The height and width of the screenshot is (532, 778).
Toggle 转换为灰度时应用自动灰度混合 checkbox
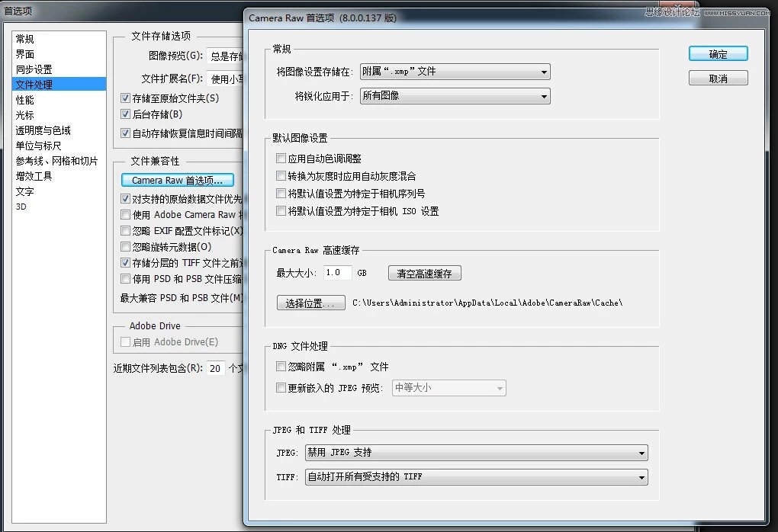point(281,175)
